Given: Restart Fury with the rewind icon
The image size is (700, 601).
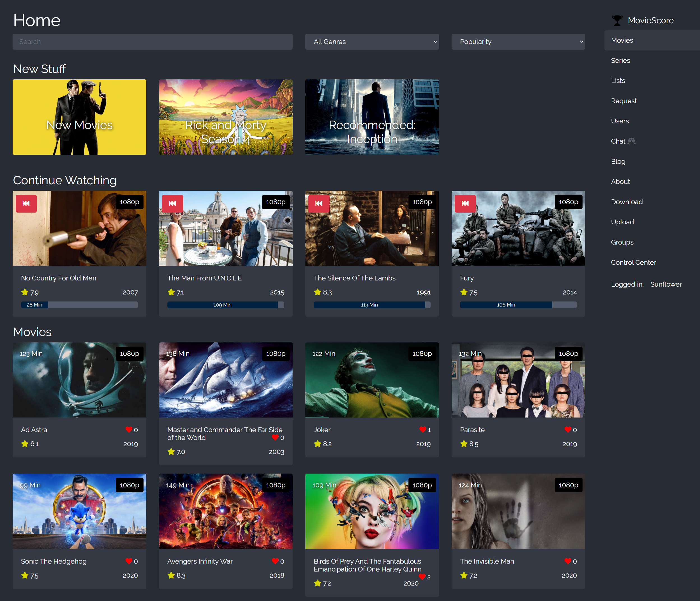Looking at the screenshot, I should [x=465, y=204].
